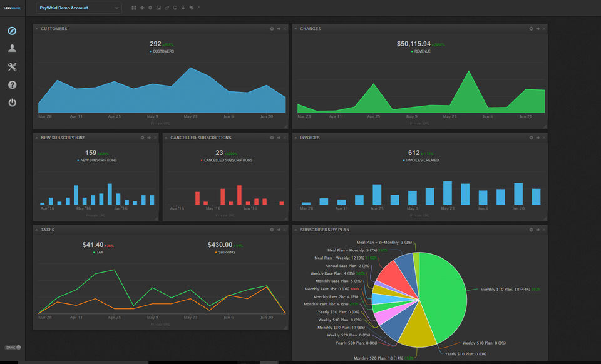Open settings gear of the Charges widget
Screen dimensions: 601x364
[531, 29]
